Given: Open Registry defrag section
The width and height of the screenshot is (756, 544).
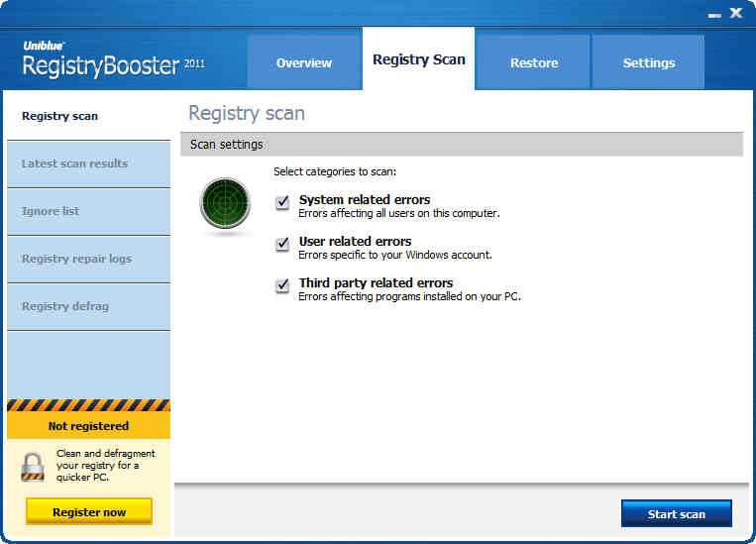Looking at the screenshot, I should click(x=89, y=307).
